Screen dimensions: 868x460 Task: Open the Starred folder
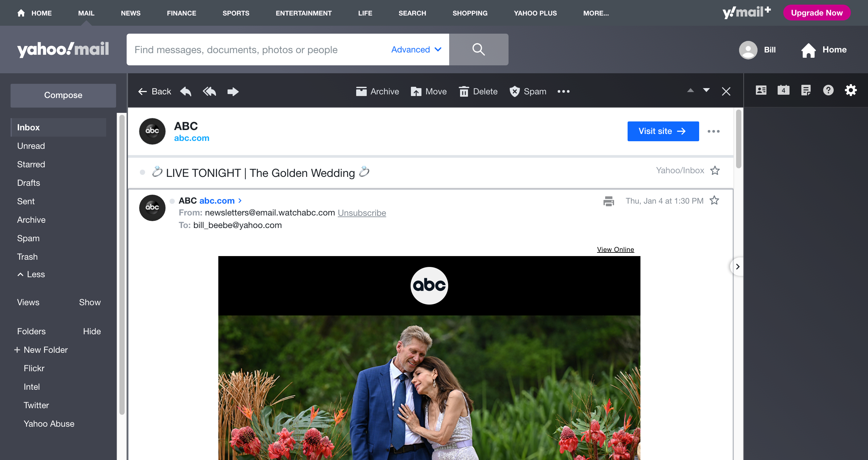click(31, 165)
